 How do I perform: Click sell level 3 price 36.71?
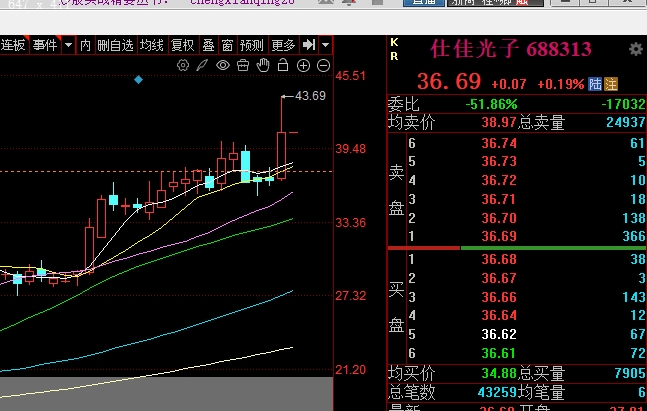coord(499,199)
